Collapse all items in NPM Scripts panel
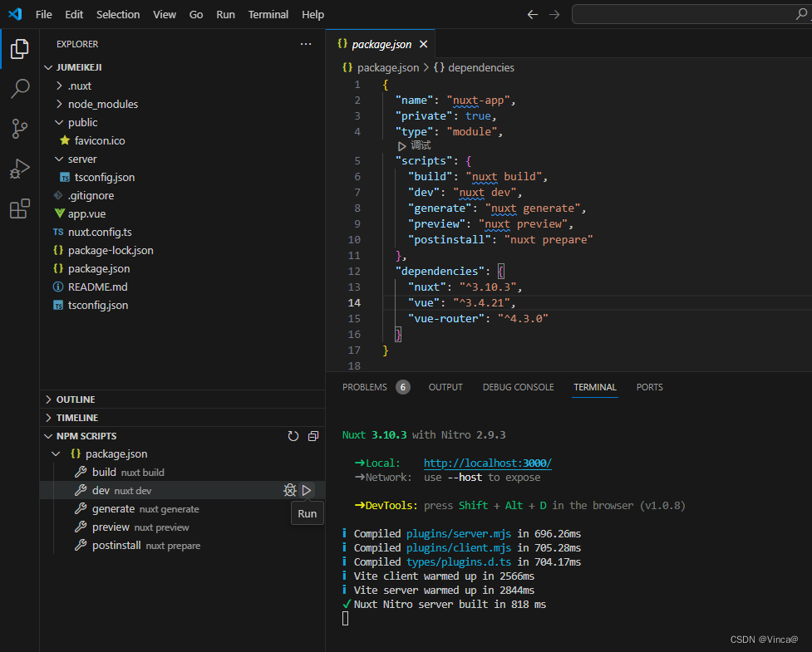The height and width of the screenshot is (652, 812). [x=312, y=435]
